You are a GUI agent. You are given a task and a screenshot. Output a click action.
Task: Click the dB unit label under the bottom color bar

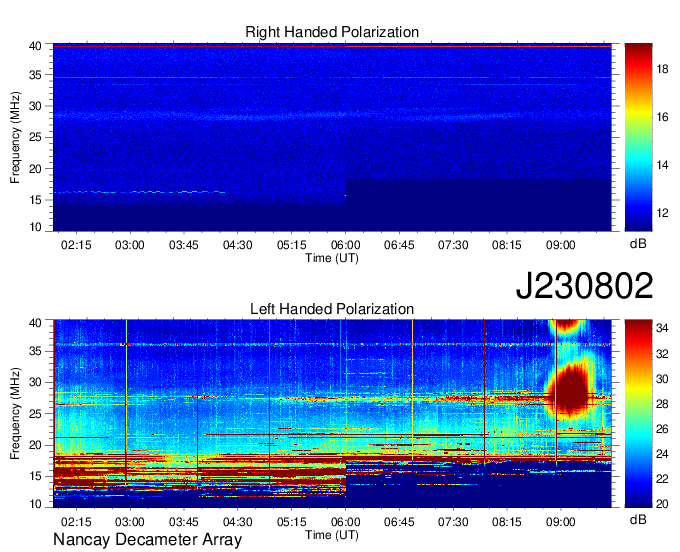coord(638,519)
